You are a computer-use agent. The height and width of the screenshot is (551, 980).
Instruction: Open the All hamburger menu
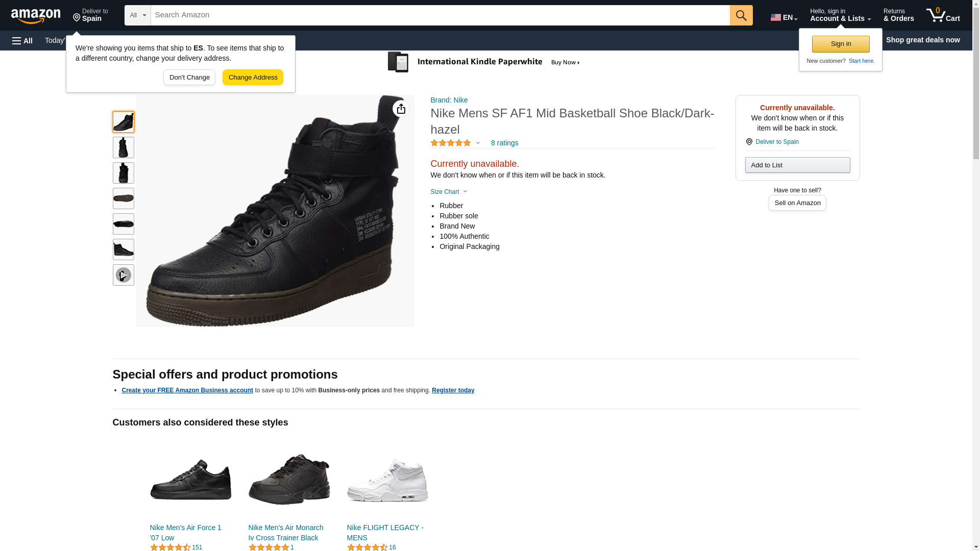(x=22, y=40)
